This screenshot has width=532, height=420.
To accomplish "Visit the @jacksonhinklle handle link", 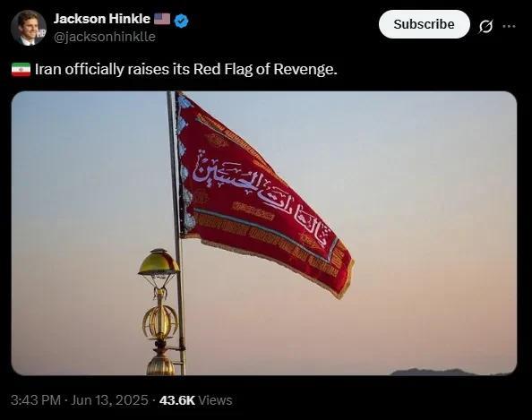I will coord(105,37).
